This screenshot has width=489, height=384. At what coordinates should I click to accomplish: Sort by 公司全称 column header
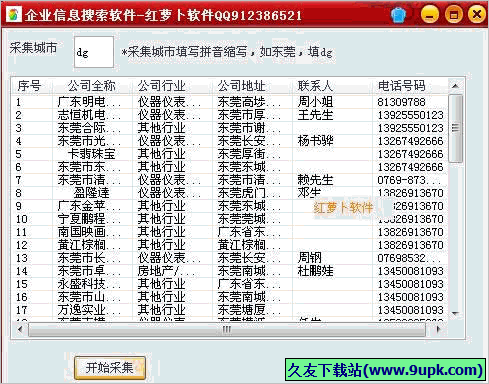click(92, 86)
